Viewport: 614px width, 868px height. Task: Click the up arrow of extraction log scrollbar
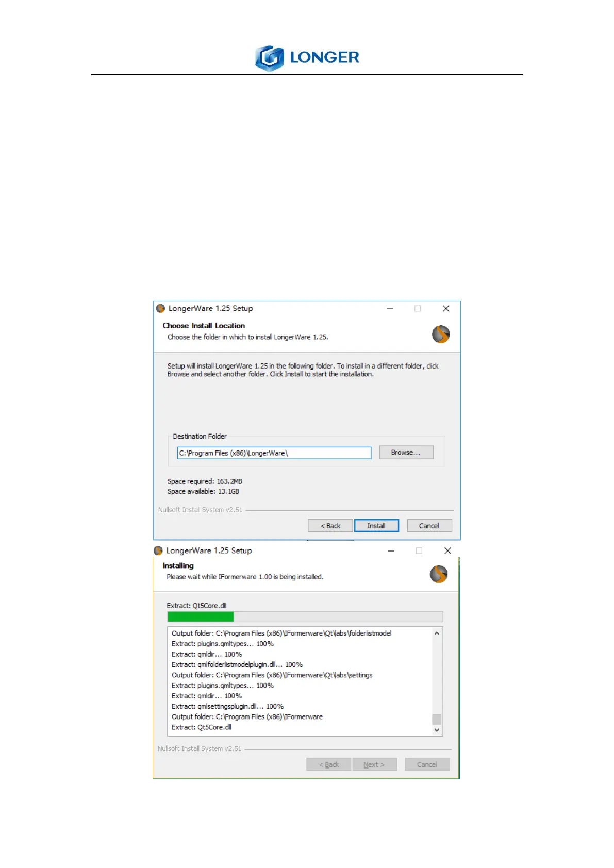437,633
